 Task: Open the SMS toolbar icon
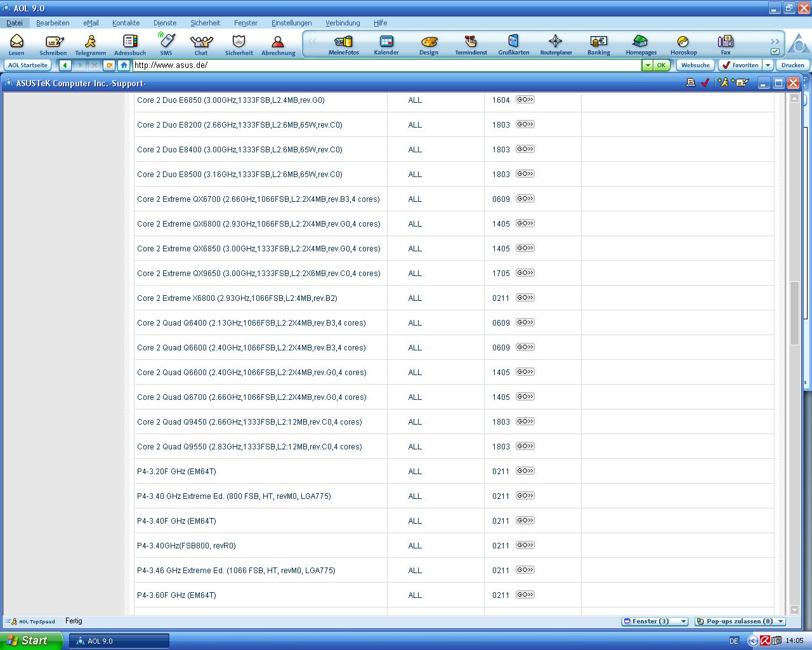[x=166, y=44]
